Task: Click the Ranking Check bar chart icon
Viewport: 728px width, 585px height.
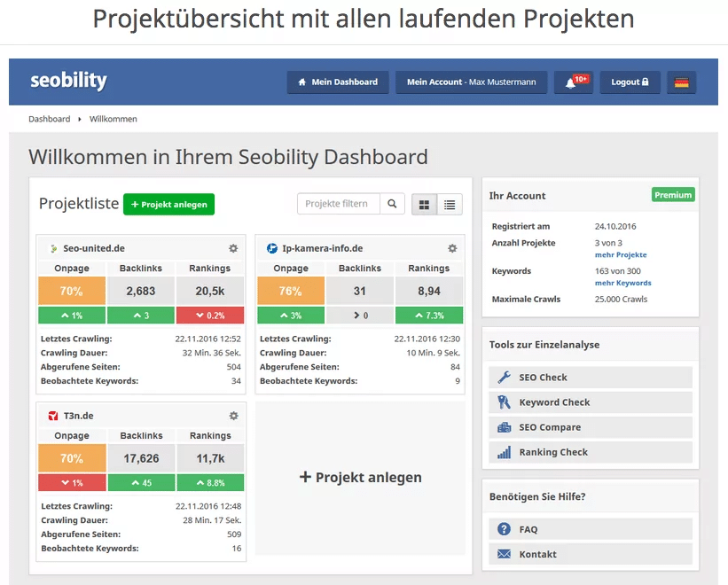Action: click(x=504, y=452)
